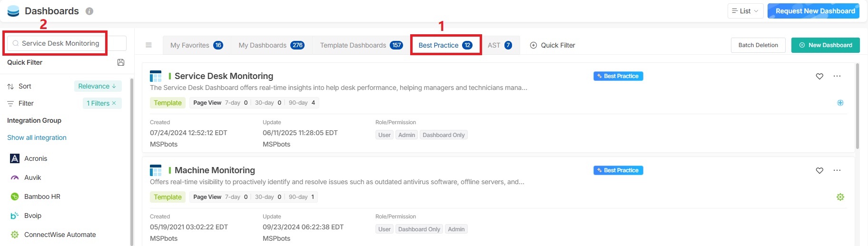Screen dimensions: 868x246
Task: Select the Bvoip integration
Action: pos(32,216)
